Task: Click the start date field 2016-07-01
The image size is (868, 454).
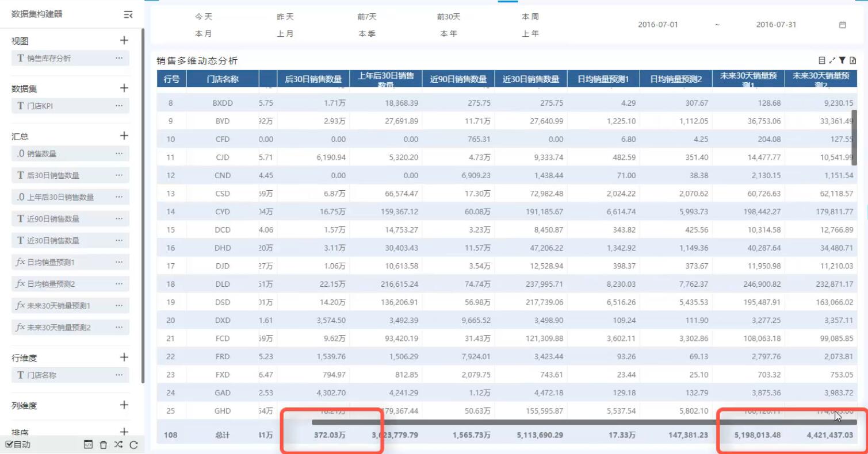Action: tap(658, 25)
